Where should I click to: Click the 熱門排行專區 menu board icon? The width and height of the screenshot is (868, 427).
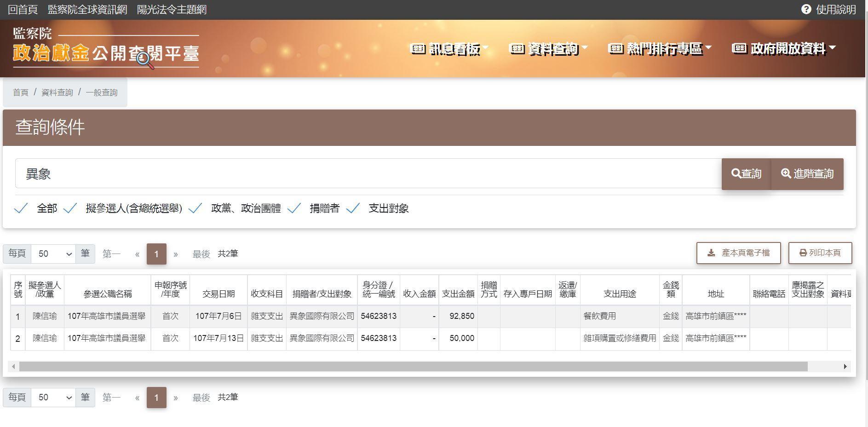pyautogui.click(x=616, y=48)
